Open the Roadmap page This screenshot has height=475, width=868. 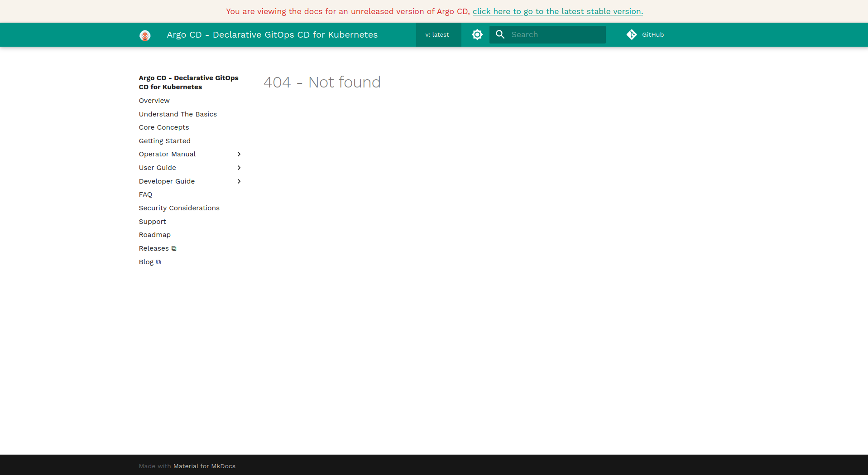coord(154,235)
